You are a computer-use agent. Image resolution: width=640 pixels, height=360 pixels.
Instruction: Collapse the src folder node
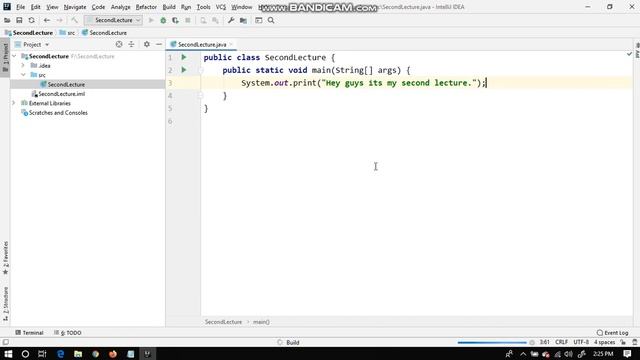(x=23, y=75)
